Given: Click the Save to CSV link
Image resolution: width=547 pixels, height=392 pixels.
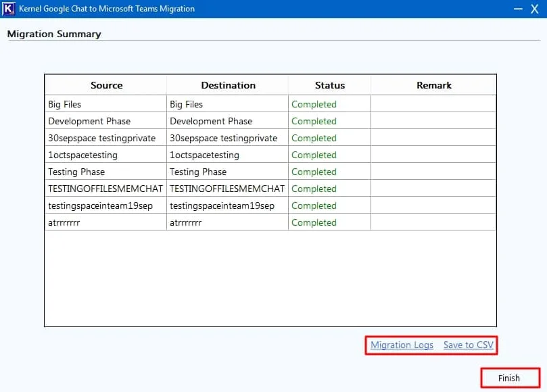Looking at the screenshot, I should tap(468, 345).
